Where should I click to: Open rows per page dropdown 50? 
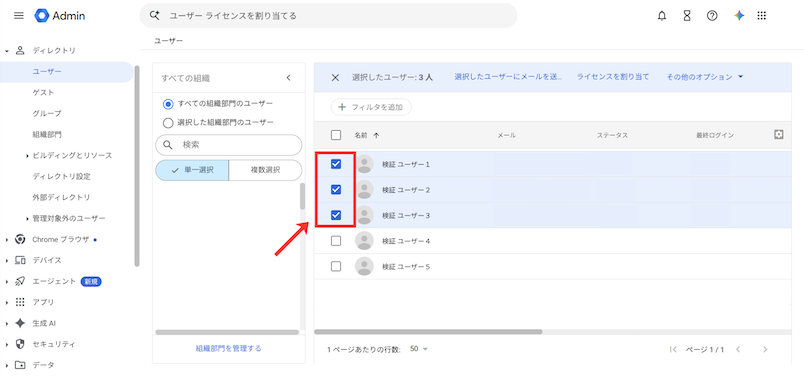coord(419,349)
